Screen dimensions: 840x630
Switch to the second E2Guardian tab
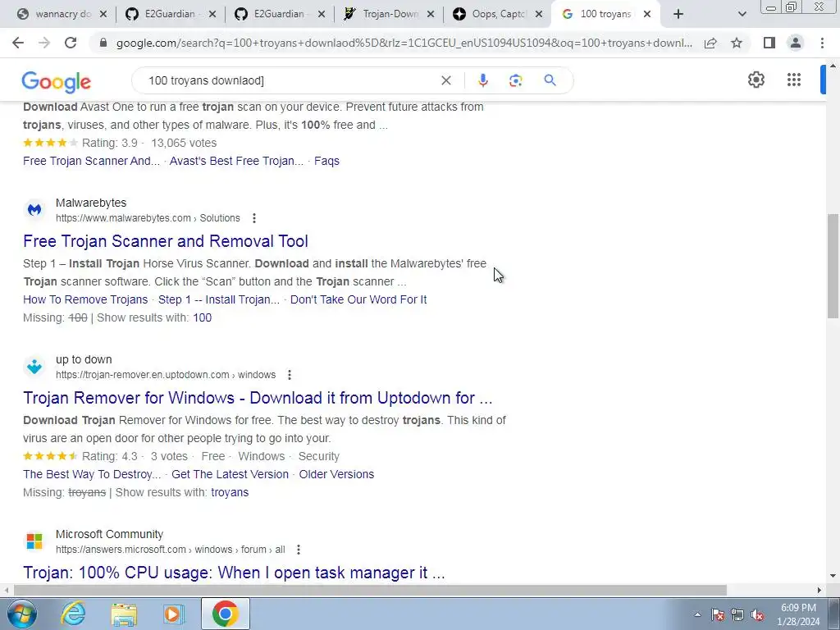[279, 14]
